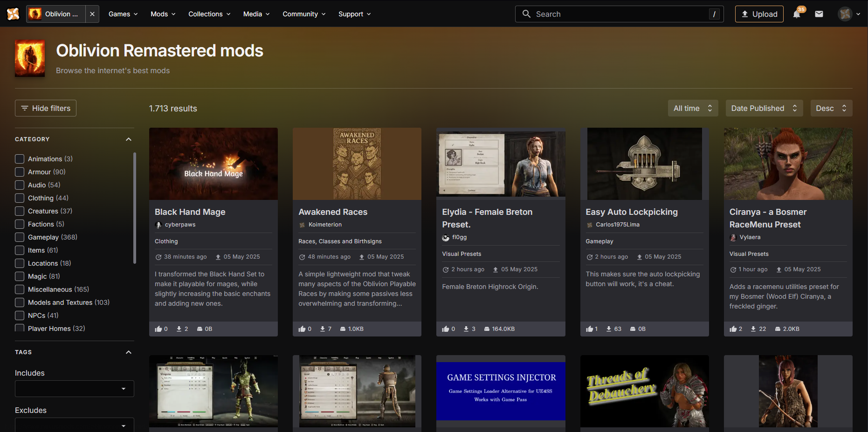Click the Oblivion Remastered game icon
Image resolution: width=868 pixels, height=432 pixels.
(30, 58)
